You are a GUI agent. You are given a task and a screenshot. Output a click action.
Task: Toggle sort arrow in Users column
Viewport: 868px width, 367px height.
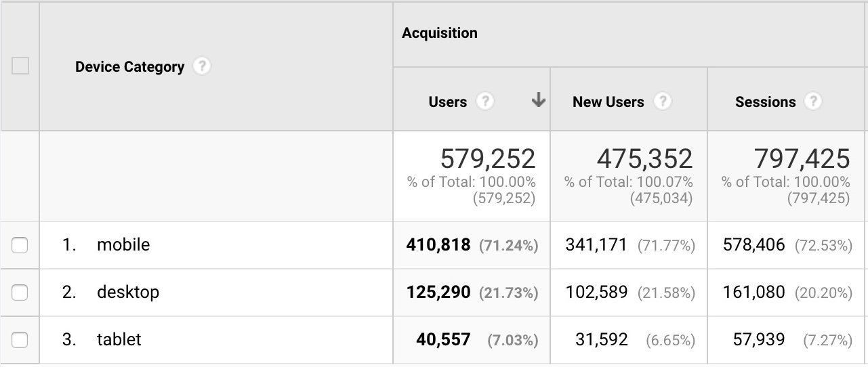pyautogui.click(x=538, y=101)
